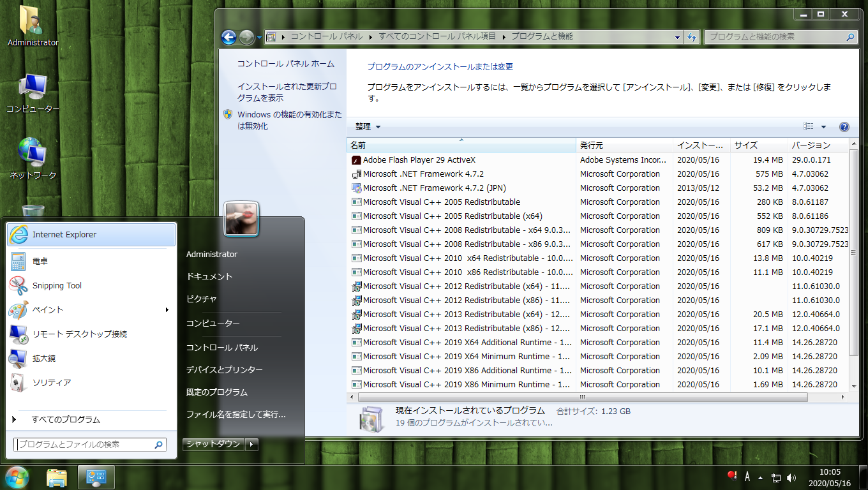Open Snipping Tool scissors icon
Viewport: 868px width, 490px height.
click(x=18, y=285)
